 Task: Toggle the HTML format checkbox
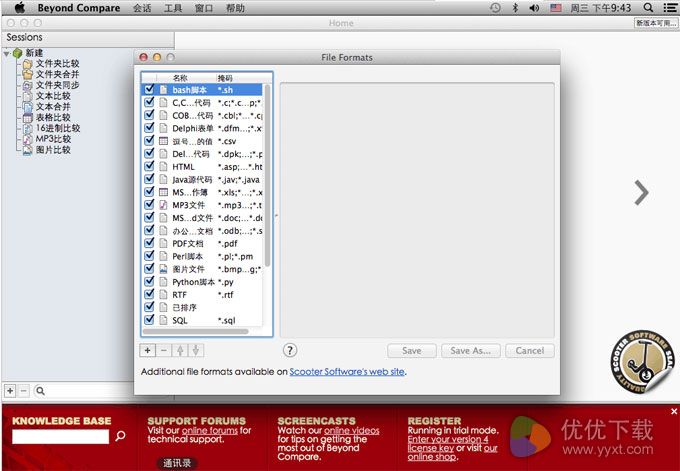click(x=149, y=166)
